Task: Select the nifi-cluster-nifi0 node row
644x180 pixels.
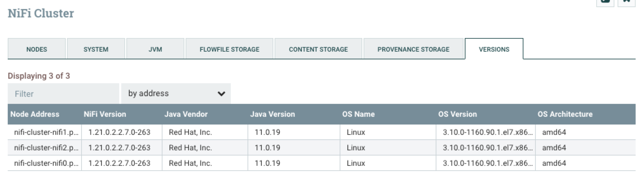Action: click(x=46, y=163)
